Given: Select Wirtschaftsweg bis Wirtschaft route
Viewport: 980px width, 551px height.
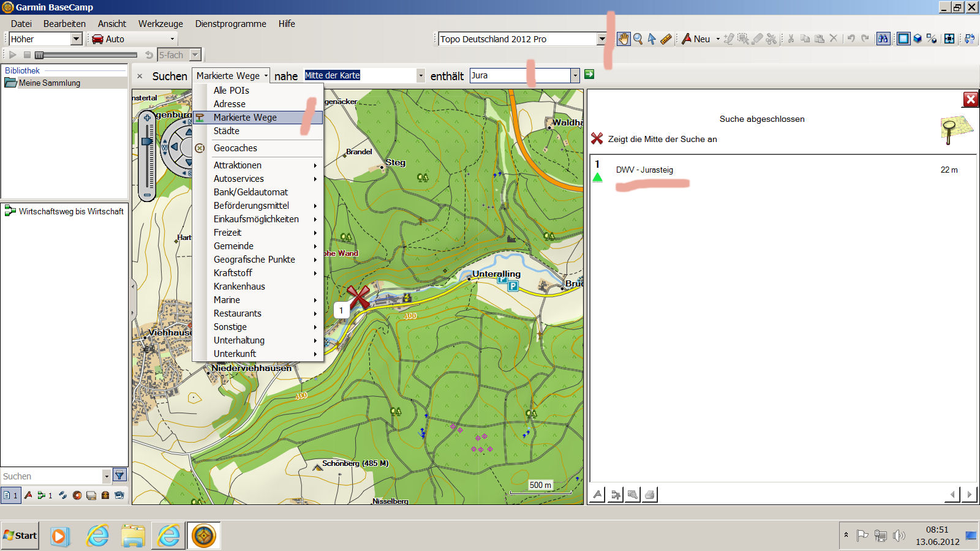Looking at the screenshot, I should click(64, 211).
